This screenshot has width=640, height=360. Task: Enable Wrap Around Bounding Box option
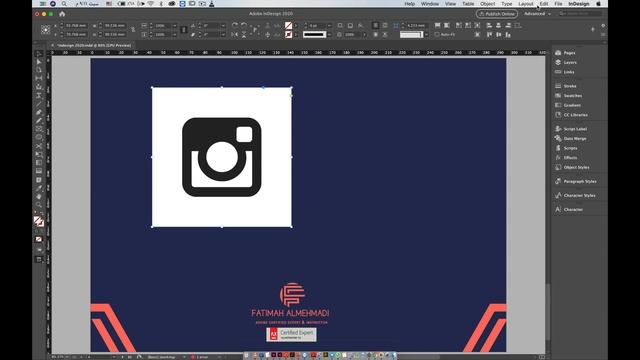click(x=385, y=25)
